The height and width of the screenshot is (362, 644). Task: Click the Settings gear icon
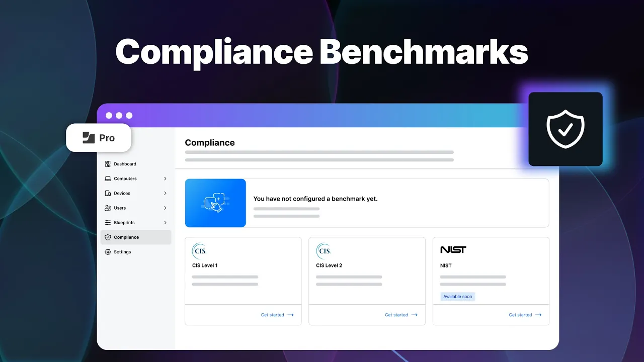coord(108,252)
